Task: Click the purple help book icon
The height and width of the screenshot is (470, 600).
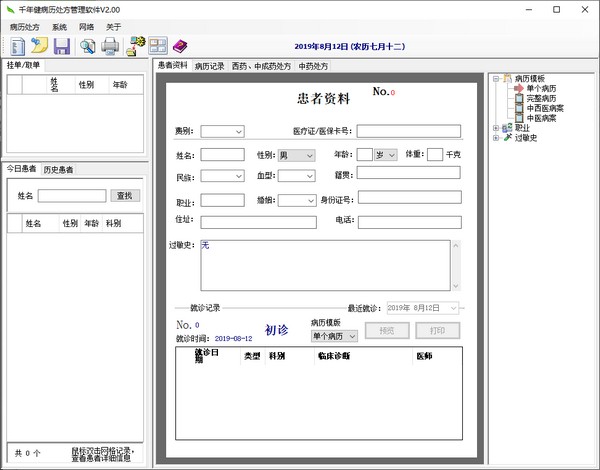Action: [x=180, y=46]
